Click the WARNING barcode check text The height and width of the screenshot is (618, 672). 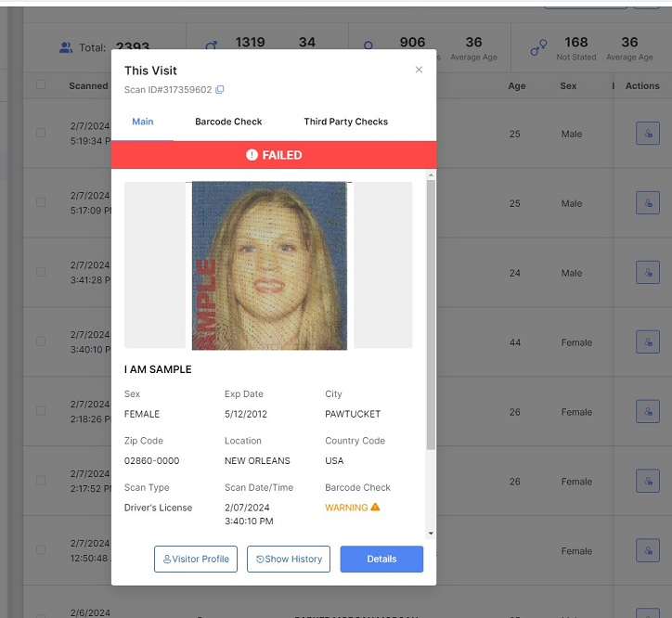click(x=346, y=508)
